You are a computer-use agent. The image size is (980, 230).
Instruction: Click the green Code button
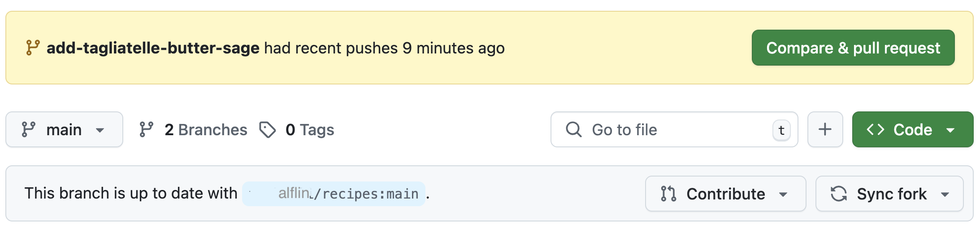pos(912,129)
